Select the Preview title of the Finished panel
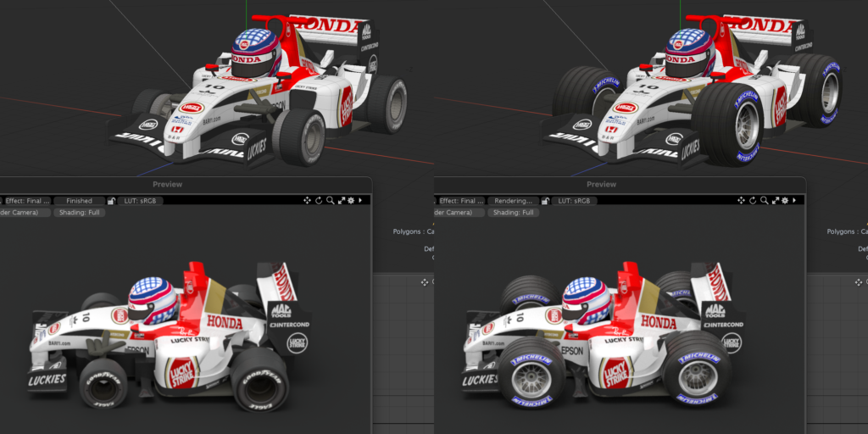 pos(167,184)
